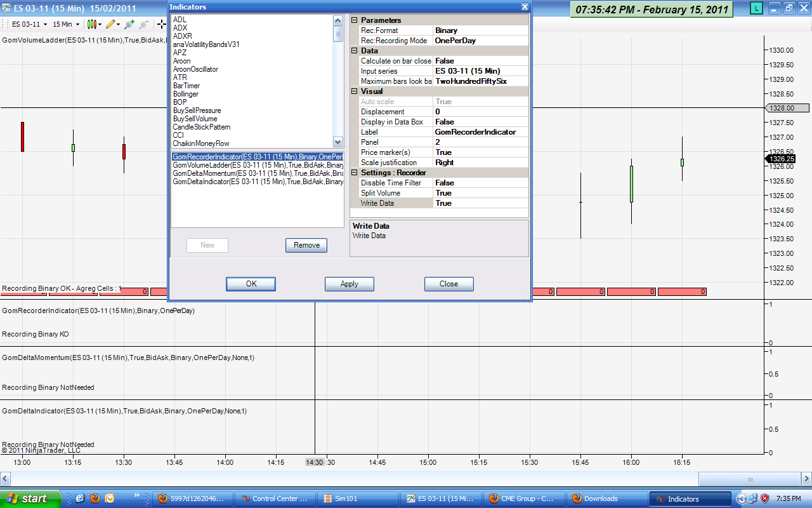Image resolution: width=812 pixels, height=508 pixels.
Task: Activate the crosshair cursor tool
Action: pyautogui.click(x=162, y=24)
